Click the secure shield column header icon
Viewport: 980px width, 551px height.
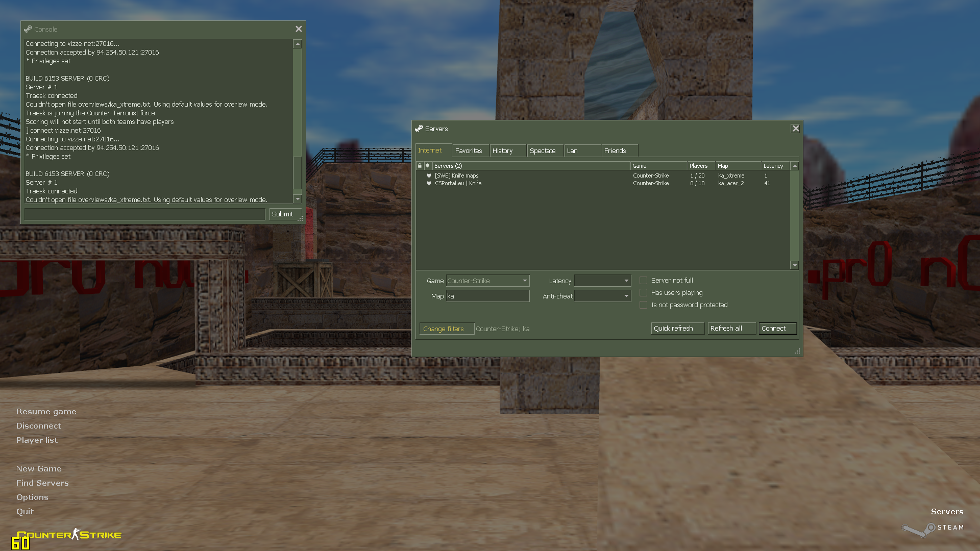[428, 166]
